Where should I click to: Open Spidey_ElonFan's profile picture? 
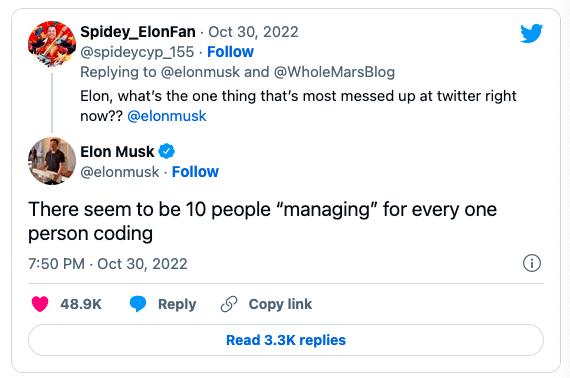pos(52,44)
